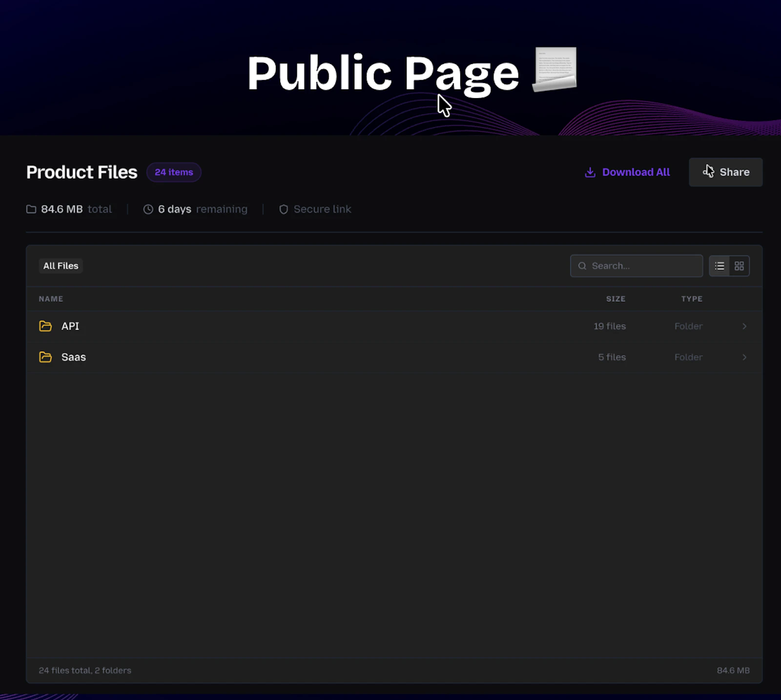The image size is (781, 700).
Task: Click the yellow folder icon beside API
Action: (x=45, y=326)
